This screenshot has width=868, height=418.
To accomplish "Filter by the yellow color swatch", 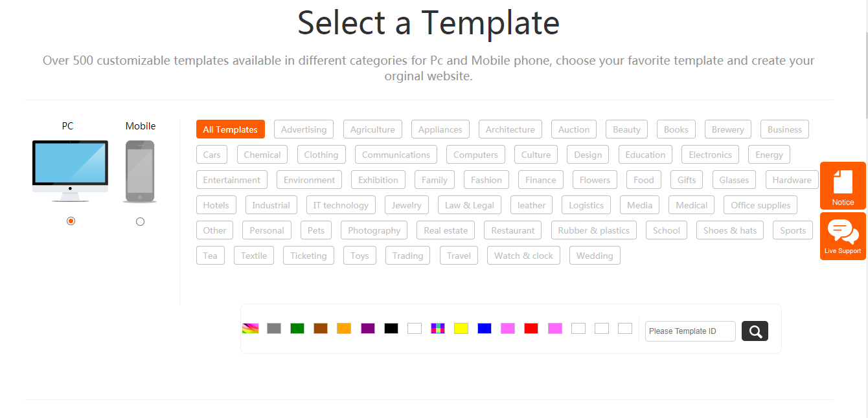I will (x=461, y=329).
